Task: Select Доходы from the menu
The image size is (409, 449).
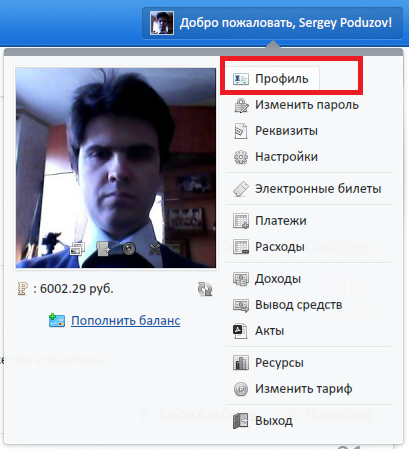Action: 278,279
